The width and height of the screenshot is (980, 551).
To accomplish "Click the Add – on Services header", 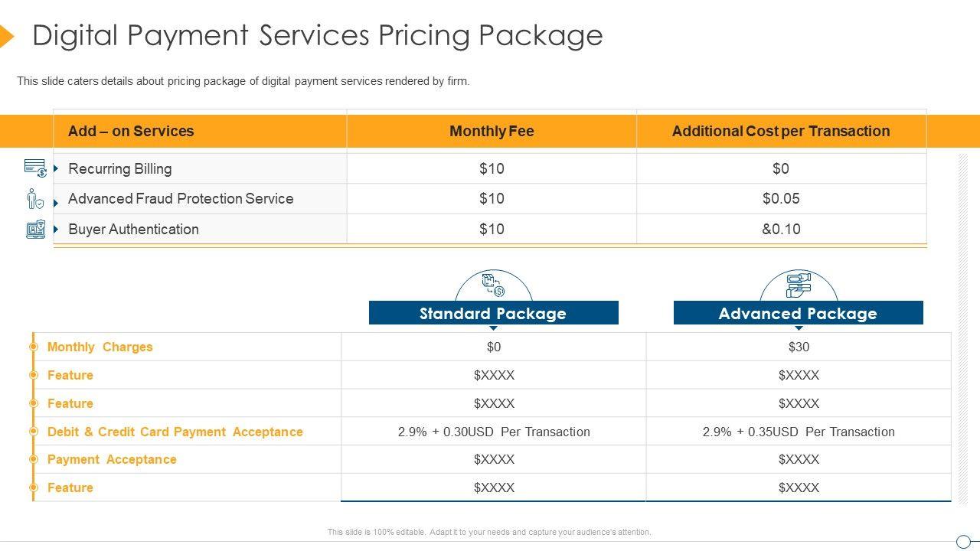I will tap(131, 131).
